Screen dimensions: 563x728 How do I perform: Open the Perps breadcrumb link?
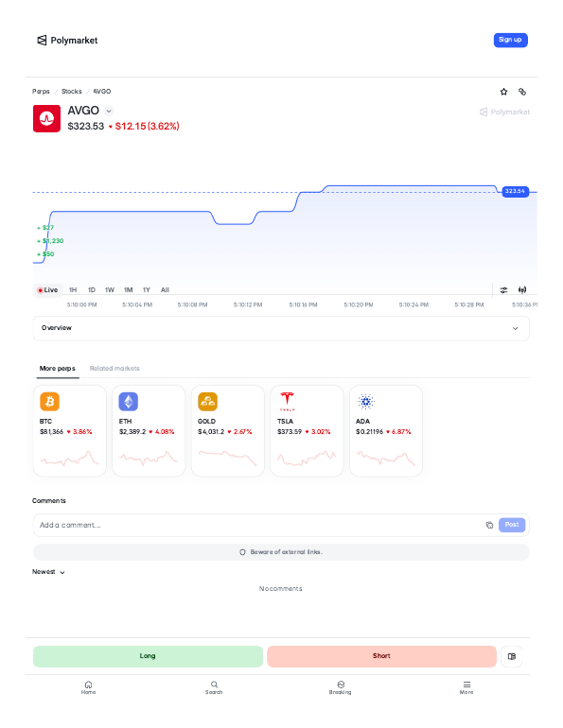(41, 92)
